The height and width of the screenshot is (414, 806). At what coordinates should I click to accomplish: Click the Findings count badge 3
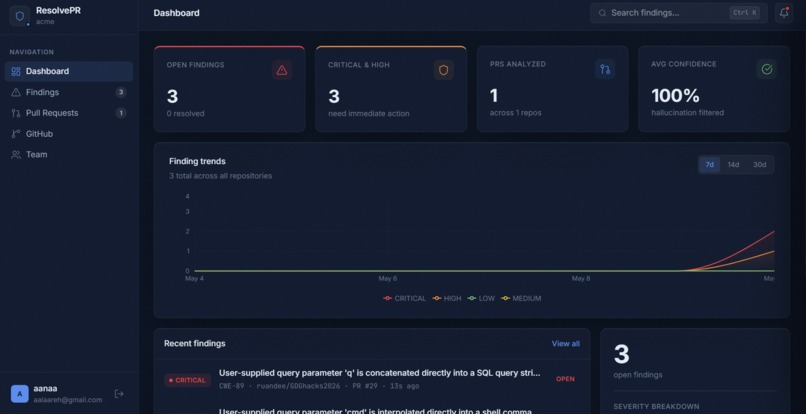pos(121,92)
